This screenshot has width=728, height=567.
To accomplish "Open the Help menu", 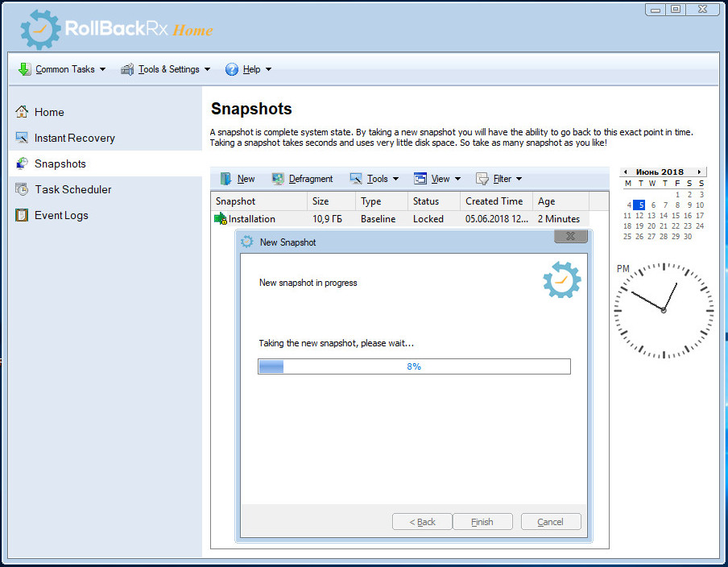I will pyautogui.click(x=248, y=69).
